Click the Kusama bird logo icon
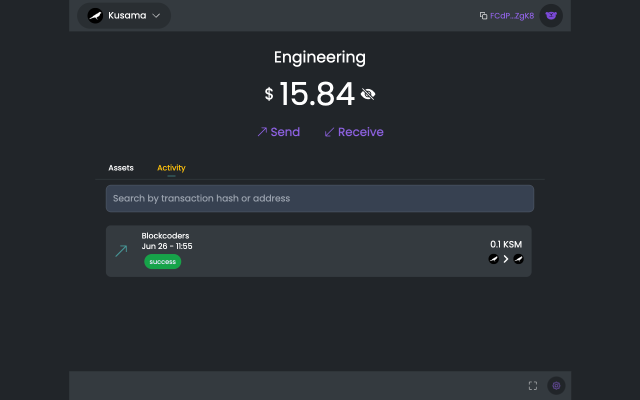Screen dimensions: 640x400 tap(95, 16)
